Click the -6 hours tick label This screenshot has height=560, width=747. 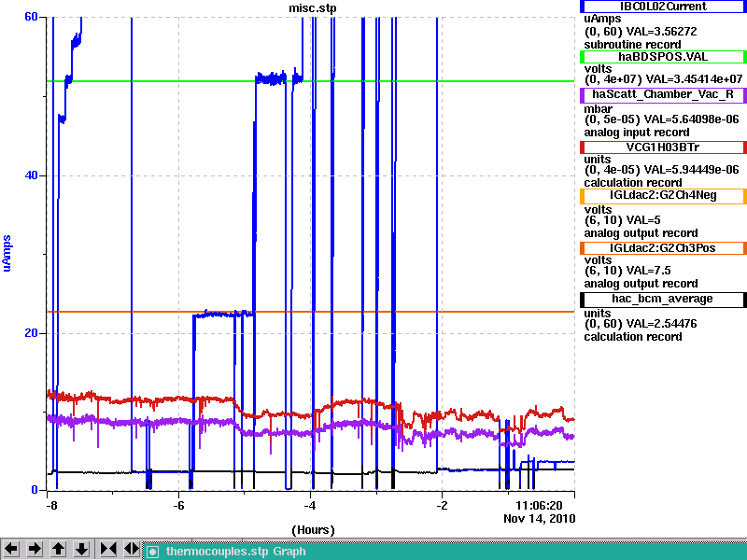[178, 505]
